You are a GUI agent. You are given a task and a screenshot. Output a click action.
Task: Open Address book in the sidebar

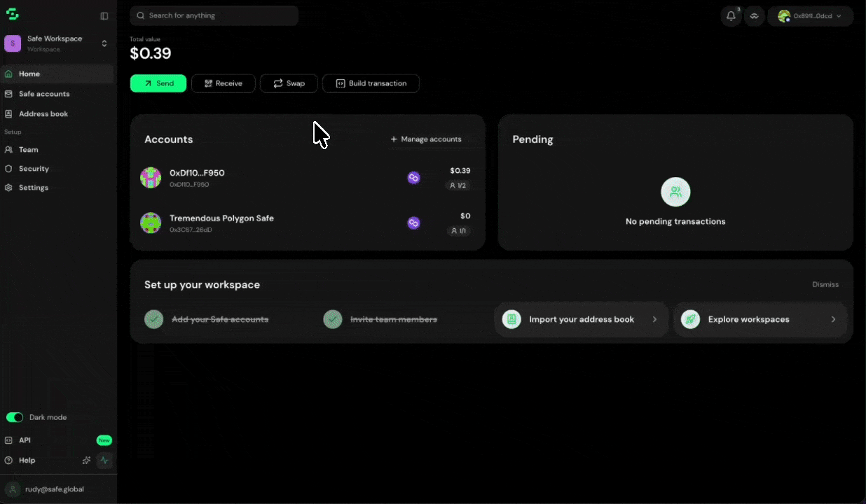click(x=57, y=113)
